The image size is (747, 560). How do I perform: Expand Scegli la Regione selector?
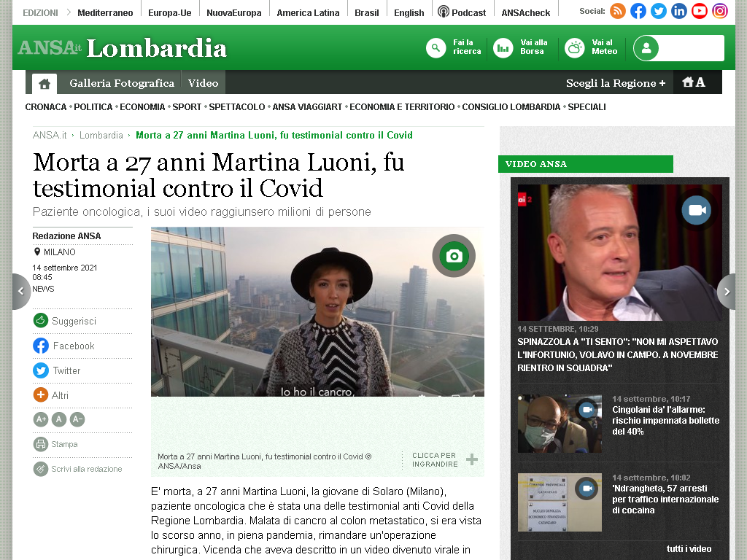click(616, 83)
